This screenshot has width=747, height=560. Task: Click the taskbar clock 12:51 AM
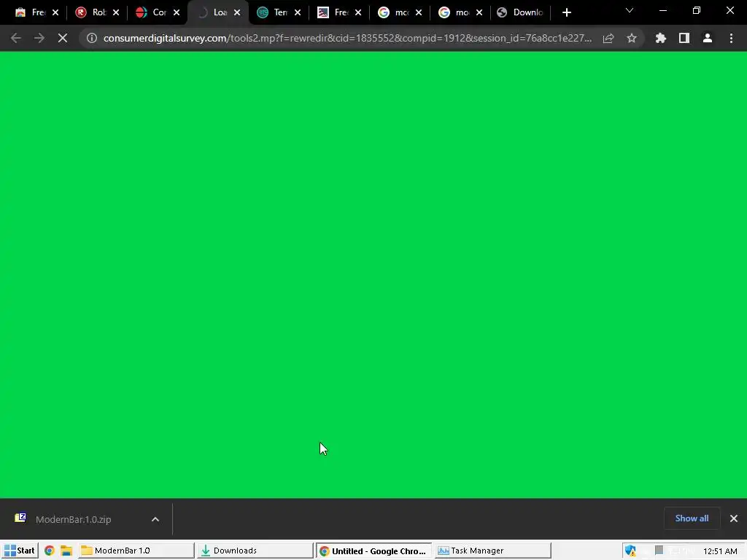coord(720,551)
